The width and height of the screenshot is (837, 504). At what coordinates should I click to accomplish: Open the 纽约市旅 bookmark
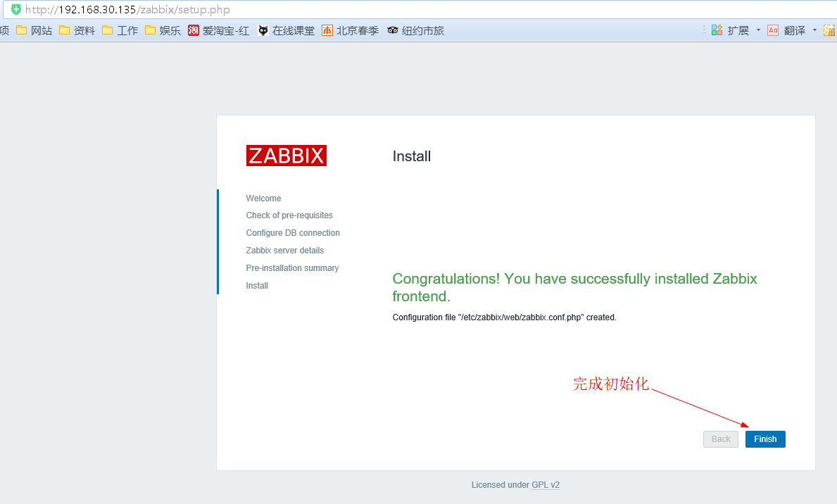click(x=416, y=30)
